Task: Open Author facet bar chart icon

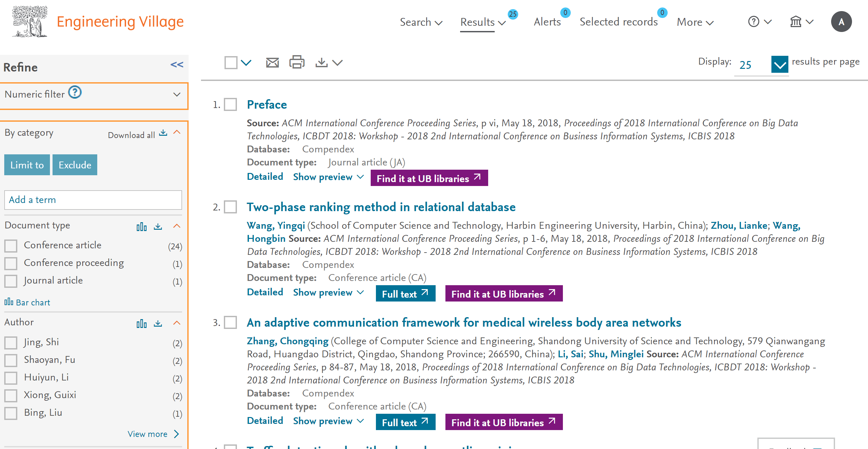Action: click(142, 324)
